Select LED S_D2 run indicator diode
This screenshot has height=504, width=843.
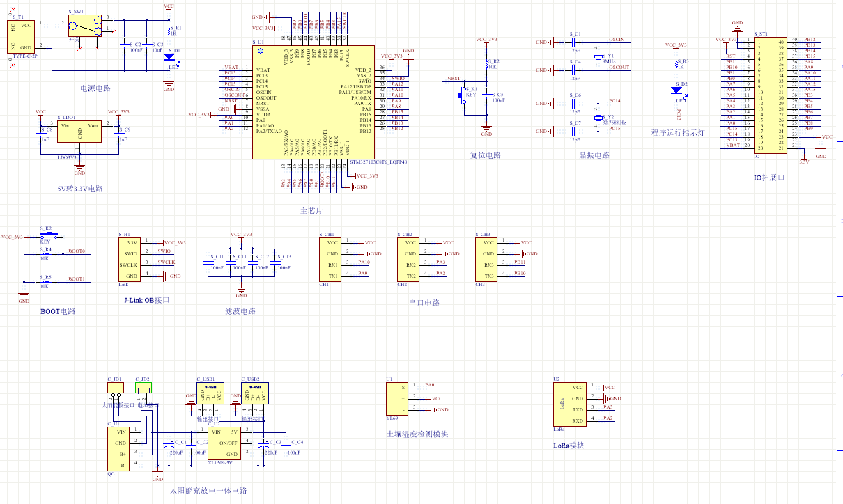[676, 90]
